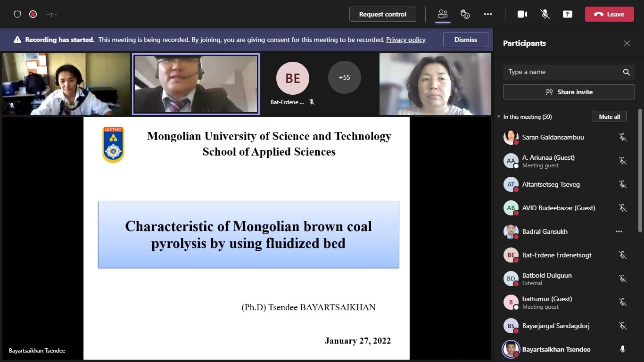Click the mic icon for A. Ariunaa

(623, 161)
